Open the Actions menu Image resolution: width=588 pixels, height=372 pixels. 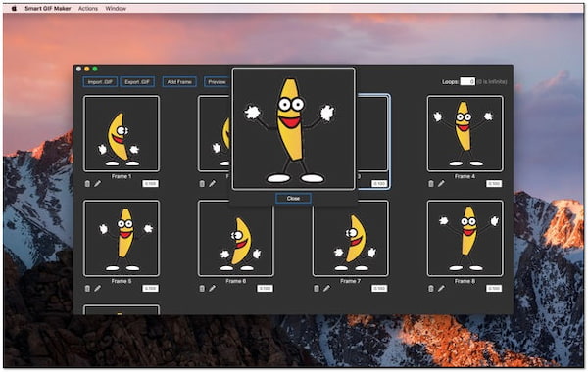88,8
